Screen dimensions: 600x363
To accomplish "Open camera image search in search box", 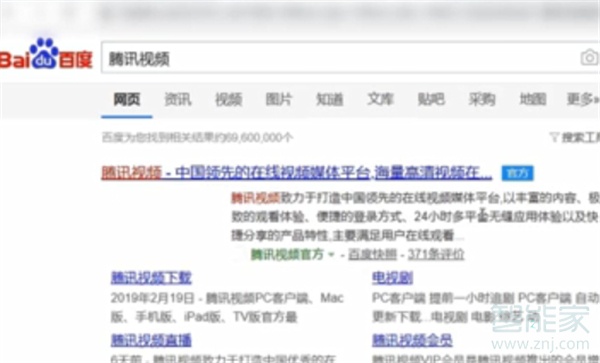I will point(589,58).
